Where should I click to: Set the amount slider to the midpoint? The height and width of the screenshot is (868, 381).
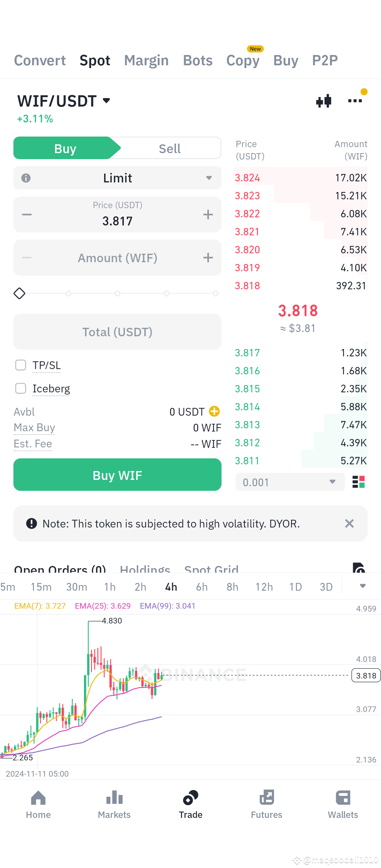(x=117, y=294)
